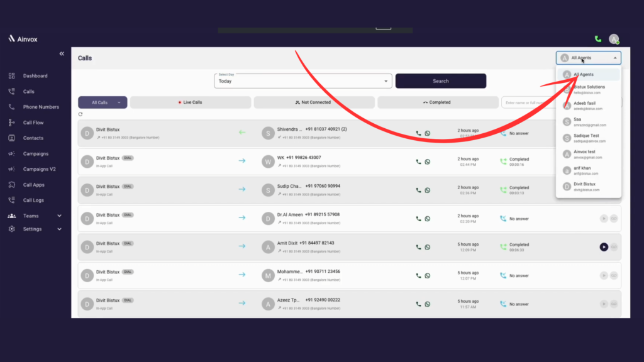Open the Select Day dropdown showing Today
Viewport: 644px width, 362px height.
[303, 81]
